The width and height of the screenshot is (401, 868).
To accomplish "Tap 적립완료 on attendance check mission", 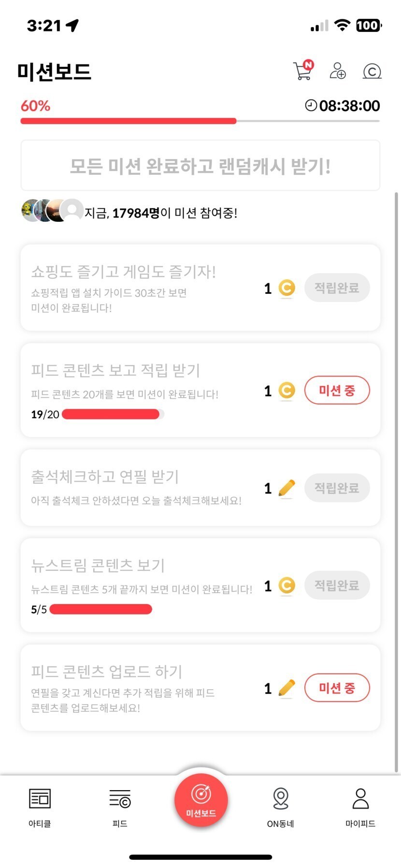I will pos(337,488).
